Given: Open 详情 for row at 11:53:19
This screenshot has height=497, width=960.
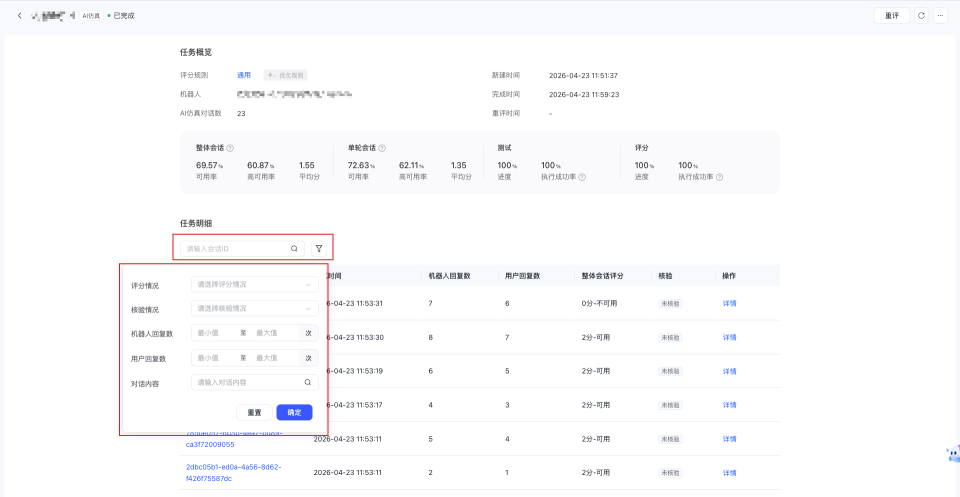Looking at the screenshot, I should [729, 372].
